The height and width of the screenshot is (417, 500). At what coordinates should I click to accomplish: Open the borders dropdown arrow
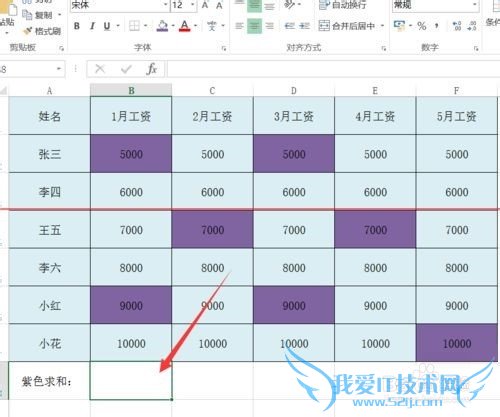[x=145, y=26]
